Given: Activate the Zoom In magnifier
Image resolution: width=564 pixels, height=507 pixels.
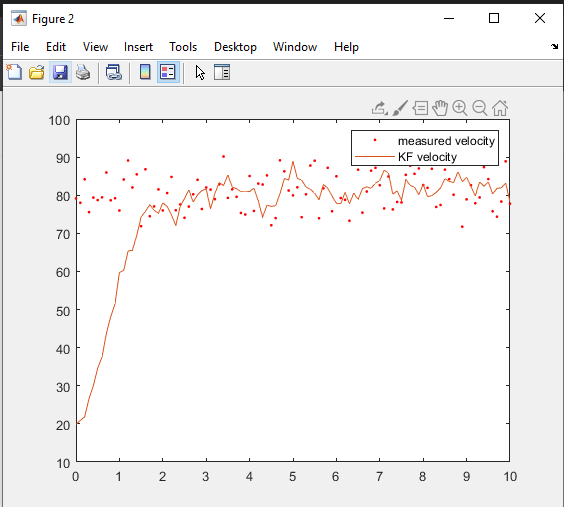Looking at the screenshot, I should point(460,108).
